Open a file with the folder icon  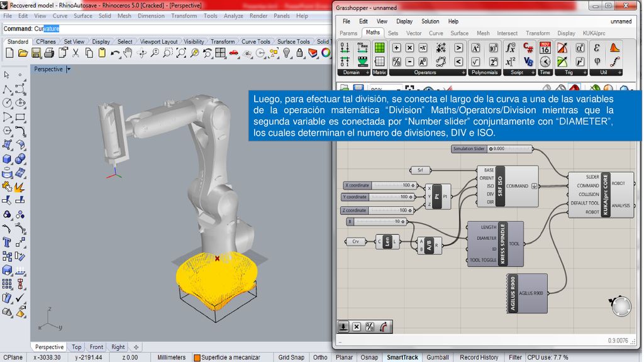(23, 53)
